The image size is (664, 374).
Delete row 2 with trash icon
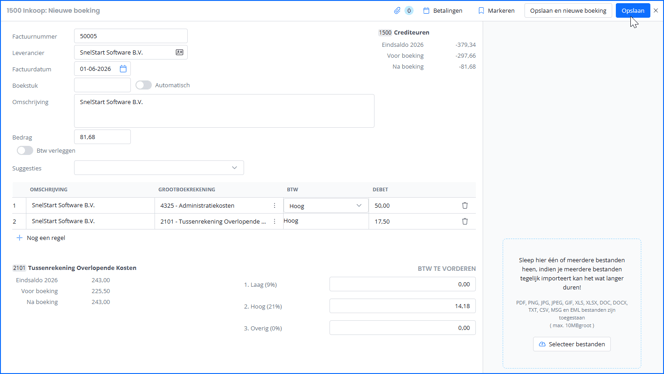click(x=465, y=222)
